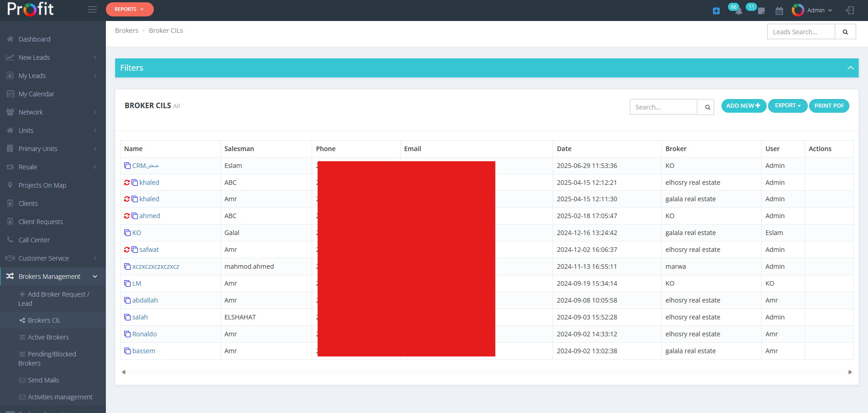The image size is (868, 413).
Task: Open the khaled record link
Action: click(x=149, y=182)
